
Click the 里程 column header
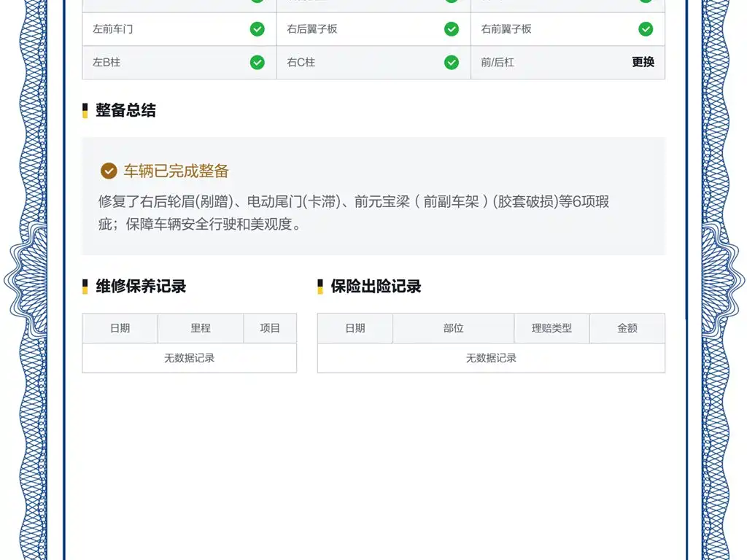pos(201,328)
